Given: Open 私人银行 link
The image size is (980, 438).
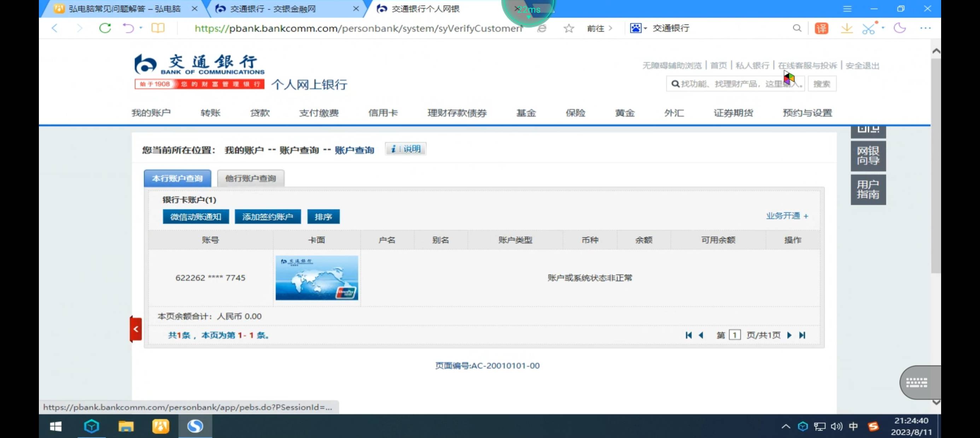Looking at the screenshot, I should click(752, 65).
